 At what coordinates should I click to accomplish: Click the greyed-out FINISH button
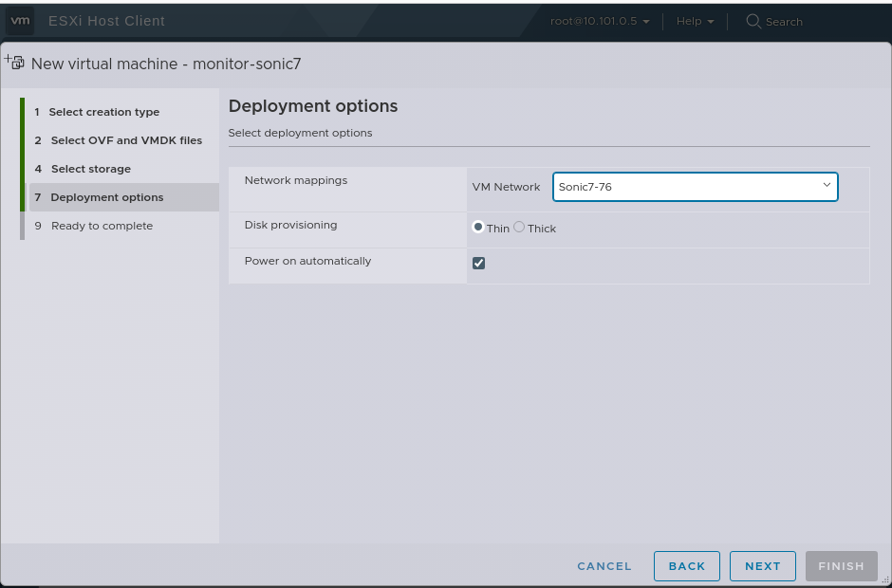[x=841, y=566]
